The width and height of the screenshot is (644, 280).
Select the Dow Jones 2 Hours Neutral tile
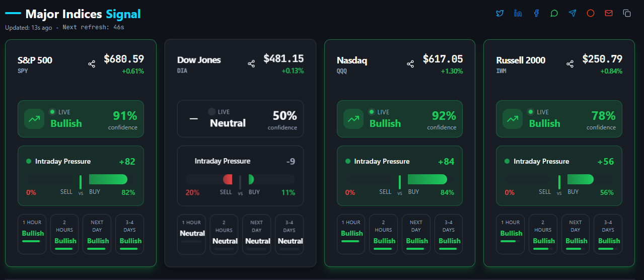click(225, 234)
